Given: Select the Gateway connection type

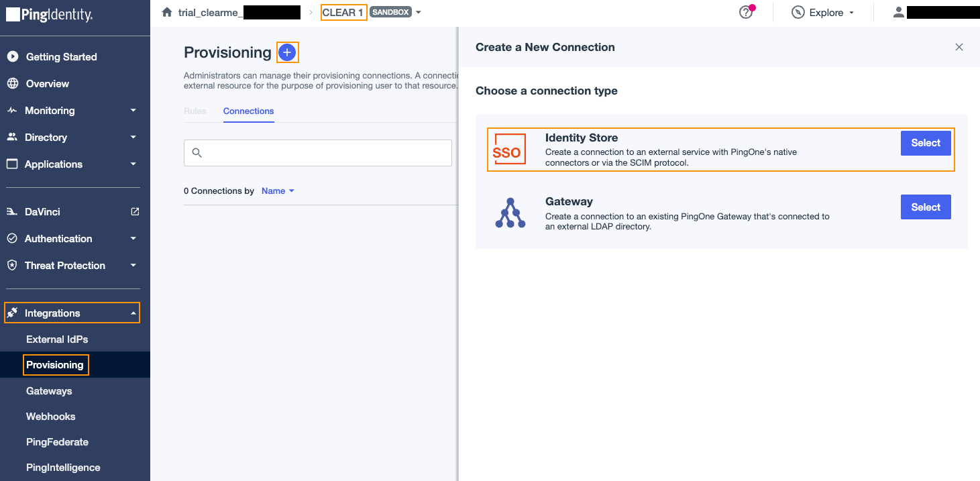Looking at the screenshot, I should coord(926,207).
